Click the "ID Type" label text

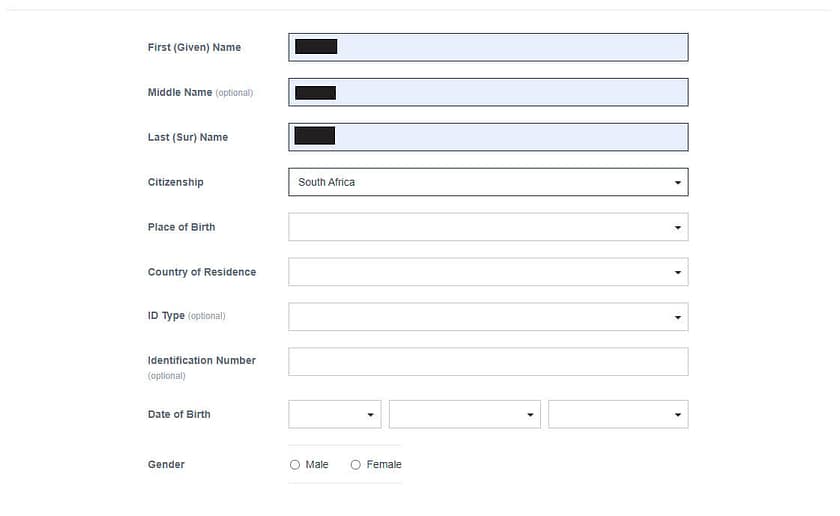click(166, 316)
